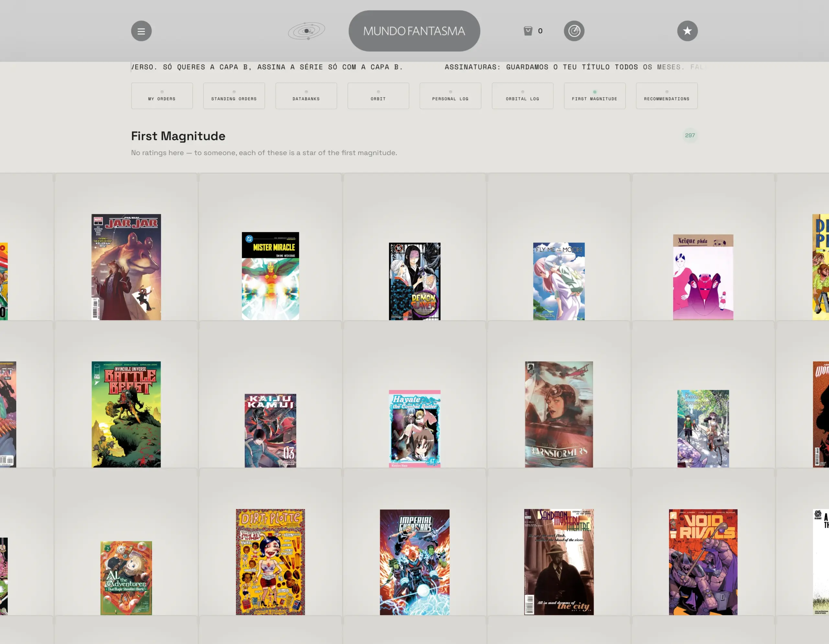
Task: Select Kaiju Kamui volume 03 cover
Action: [270, 430]
